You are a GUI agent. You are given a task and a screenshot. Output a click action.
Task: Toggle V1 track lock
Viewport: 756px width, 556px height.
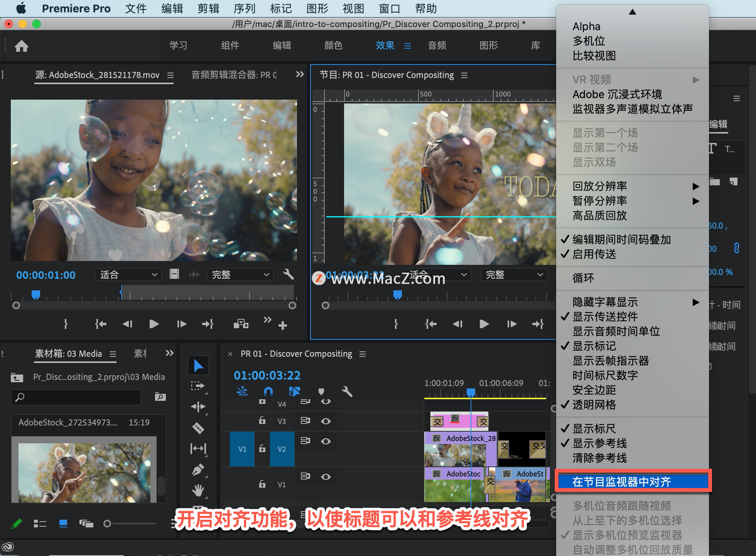pyautogui.click(x=262, y=484)
